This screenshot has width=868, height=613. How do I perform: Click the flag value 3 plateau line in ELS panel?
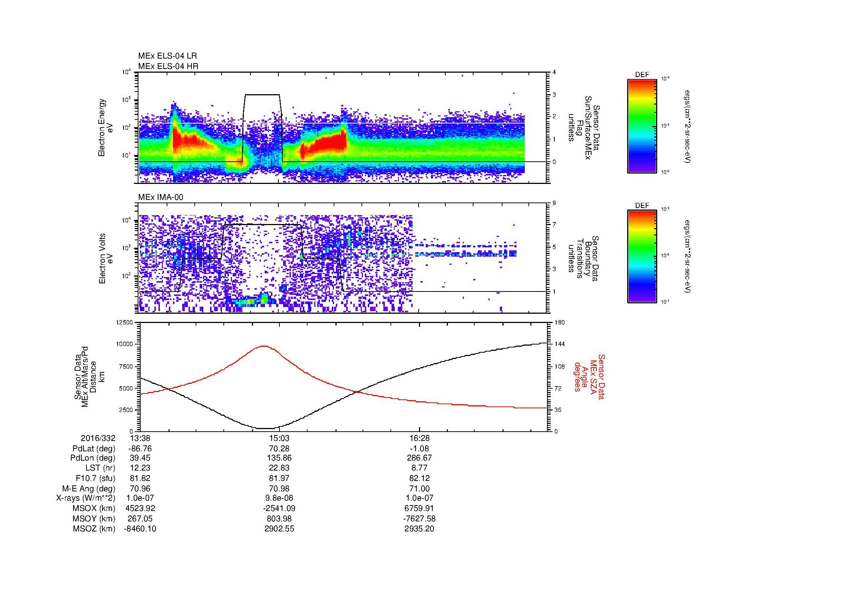point(262,95)
